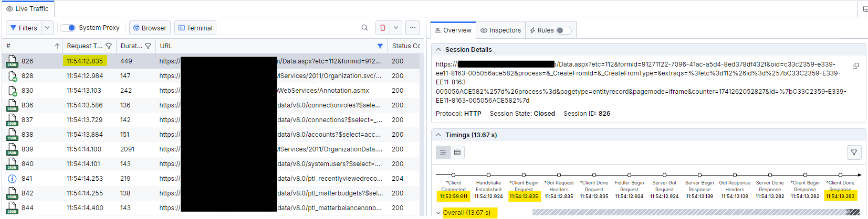868x219 pixels.
Task: Expand the remove sessions dropdown arrow
Action: point(396,28)
